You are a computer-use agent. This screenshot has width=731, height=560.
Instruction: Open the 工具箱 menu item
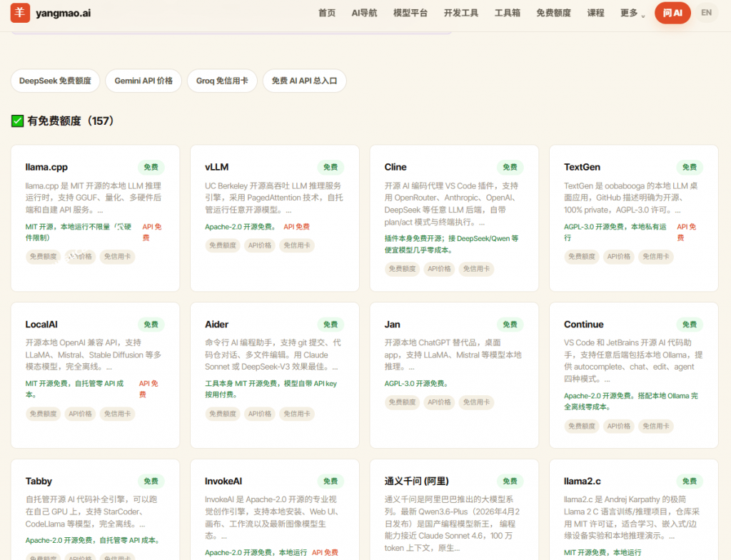click(508, 13)
